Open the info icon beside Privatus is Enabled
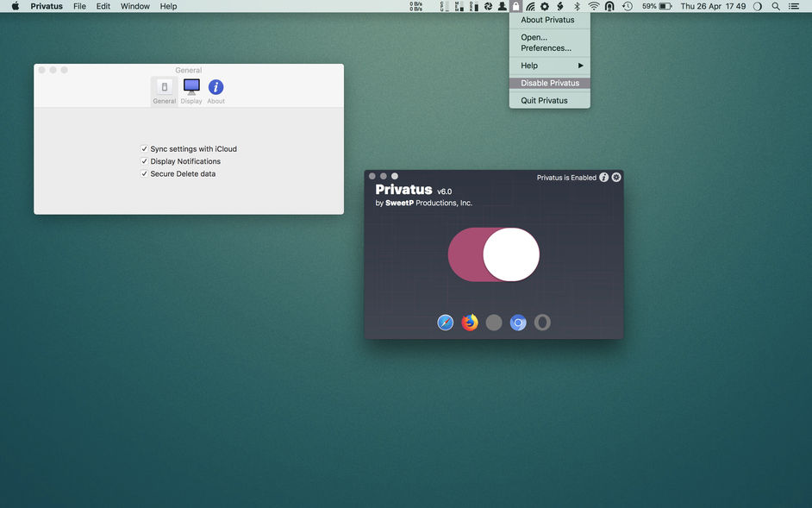The height and width of the screenshot is (508, 812). coord(603,178)
